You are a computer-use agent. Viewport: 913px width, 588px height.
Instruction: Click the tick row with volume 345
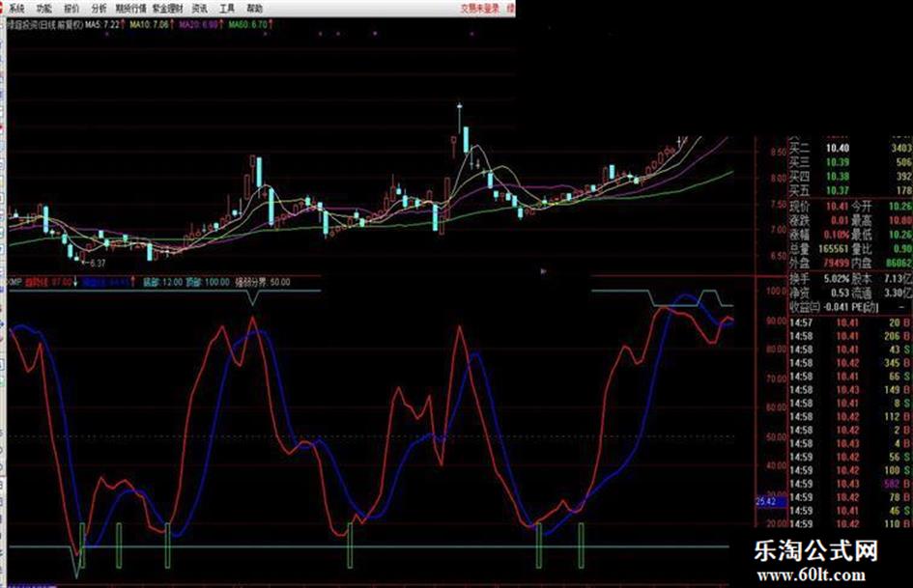point(851,363)
